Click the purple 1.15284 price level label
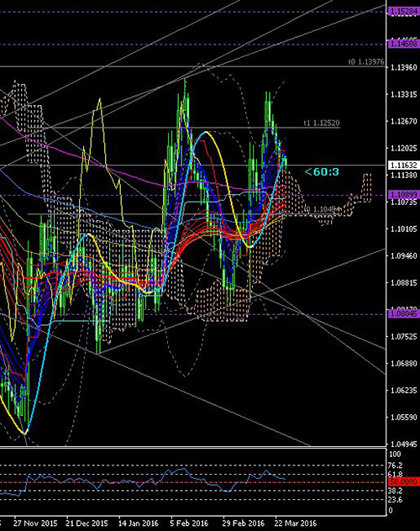 click(404, 12)
